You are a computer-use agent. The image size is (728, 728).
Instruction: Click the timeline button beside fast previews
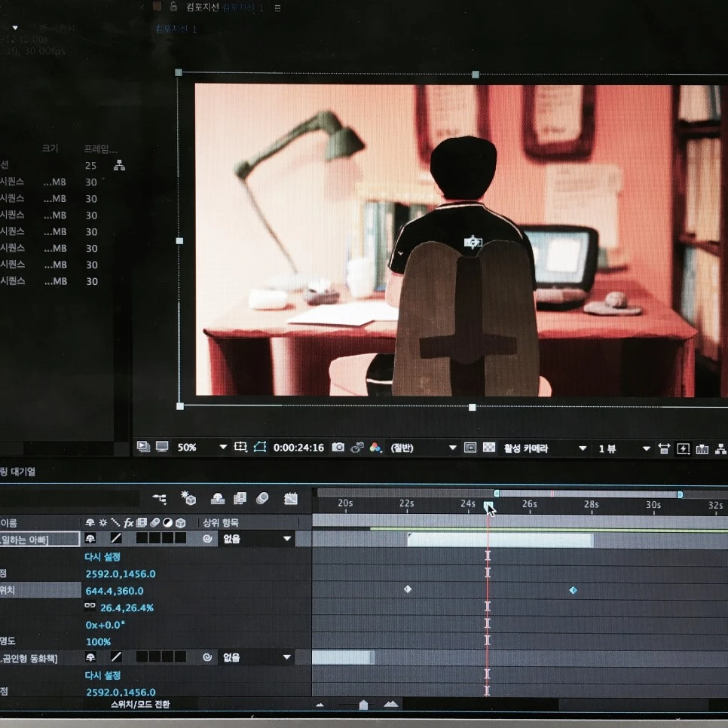(x=702, y=449)
